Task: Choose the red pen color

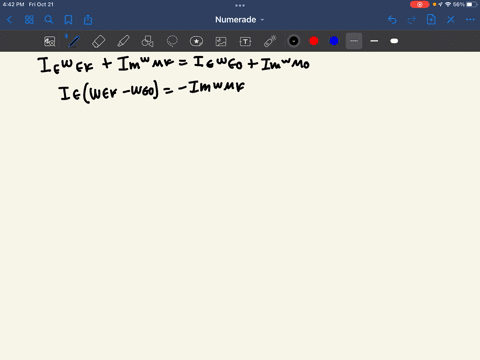Action: 314,41
